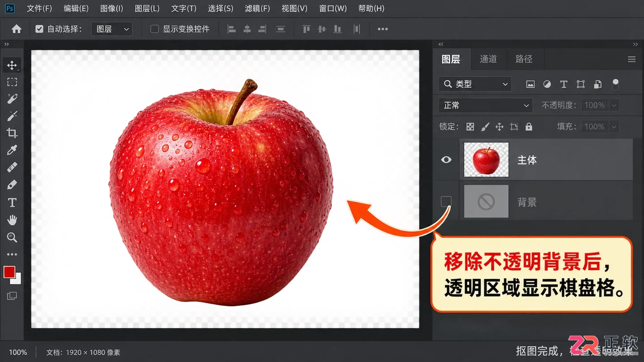Select the 主体 layer thumbnail

486,160
